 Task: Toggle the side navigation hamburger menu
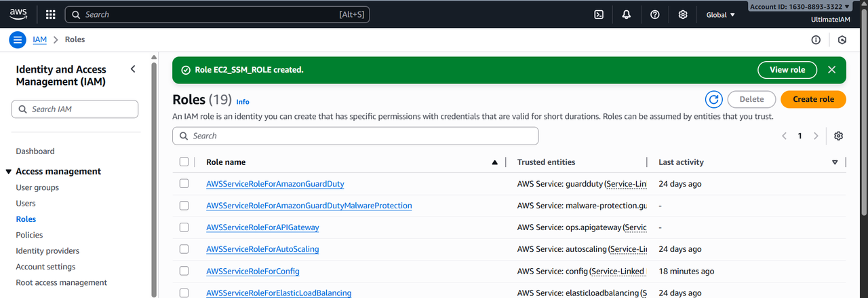pyautogui.click(x=18, y=39)
